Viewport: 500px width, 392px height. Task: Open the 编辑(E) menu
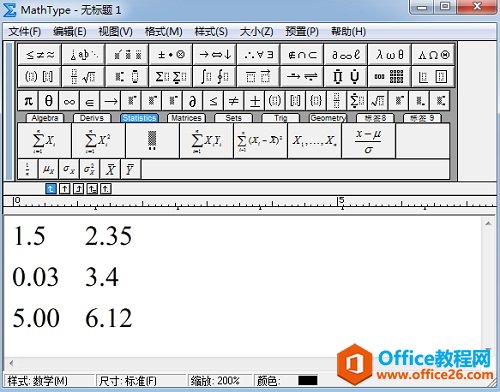click(x=70, y=32)
